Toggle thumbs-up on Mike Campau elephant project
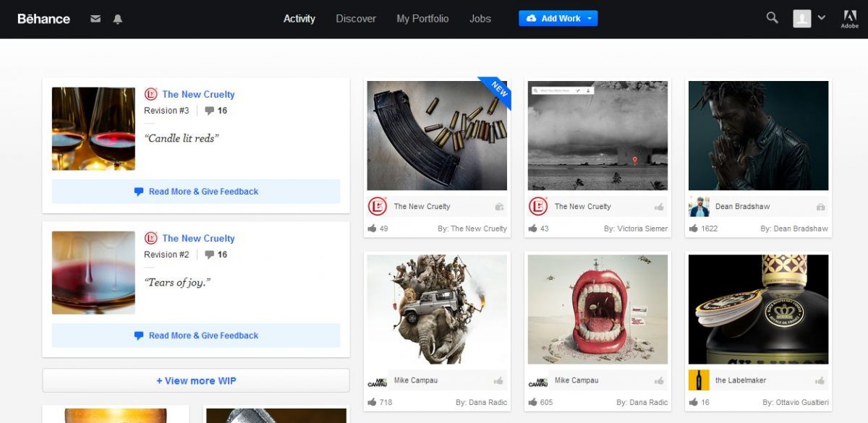Screen dimensions: 868x423 pyautogui.click(x=499, y=380)
